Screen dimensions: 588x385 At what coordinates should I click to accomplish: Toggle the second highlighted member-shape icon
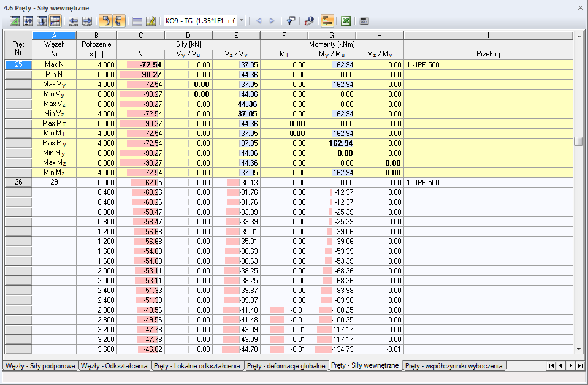coord(119,21)
